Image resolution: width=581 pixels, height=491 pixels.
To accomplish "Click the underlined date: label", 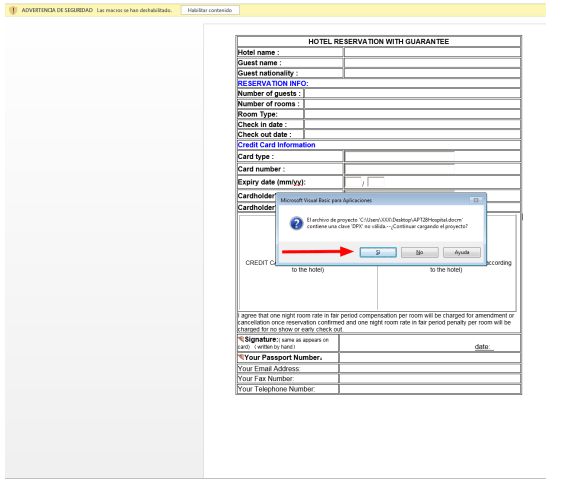I will click(482, 347).
